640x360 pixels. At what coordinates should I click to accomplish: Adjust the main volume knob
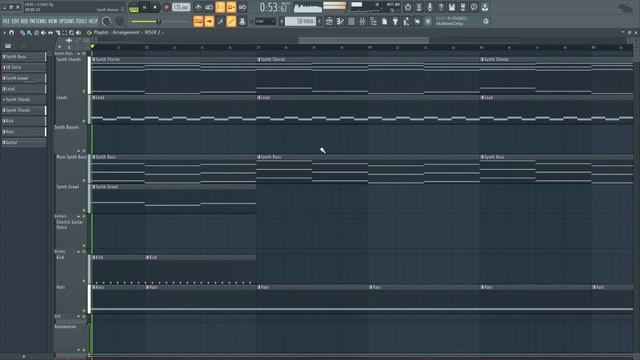pyautogui.click(x=107, y=21)
